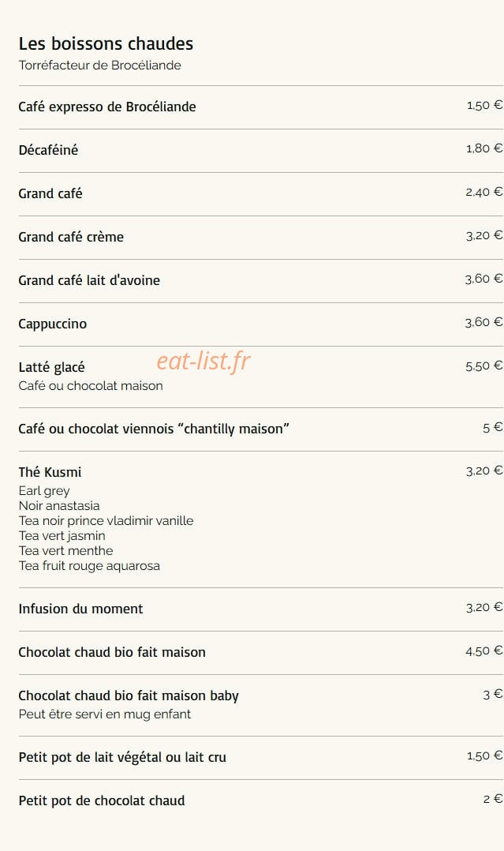Image resolution: width=504 pixels, height=851 pixels.
Task: Click Chocolat chaud bio fait maison
Action: coord(112,652)
